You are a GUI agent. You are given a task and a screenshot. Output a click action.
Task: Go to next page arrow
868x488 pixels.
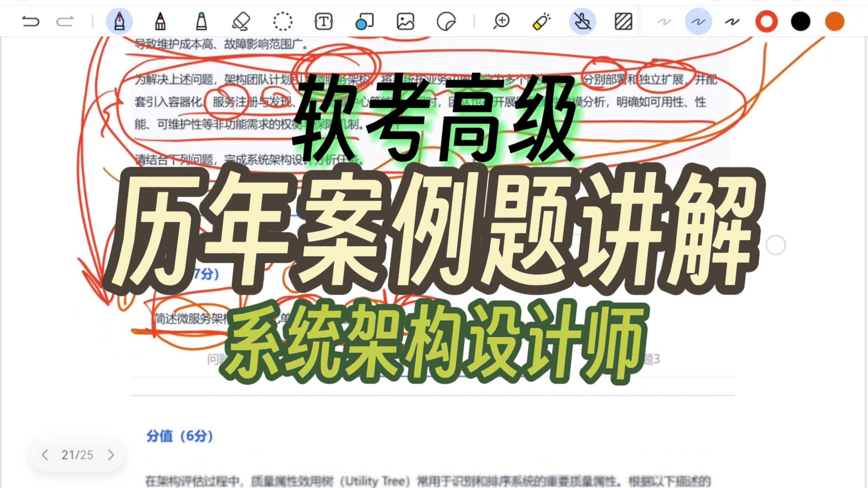point(111,455)
